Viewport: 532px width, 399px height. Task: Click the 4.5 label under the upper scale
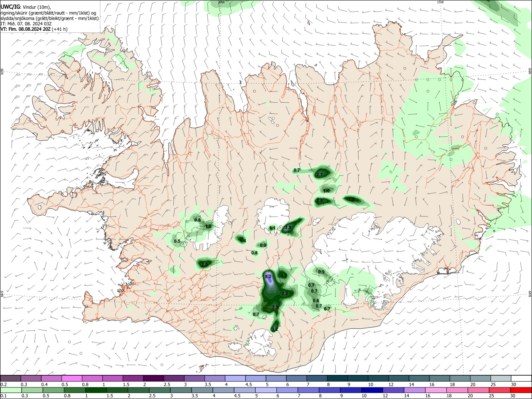pyautogui.click(x=249, y=384)
